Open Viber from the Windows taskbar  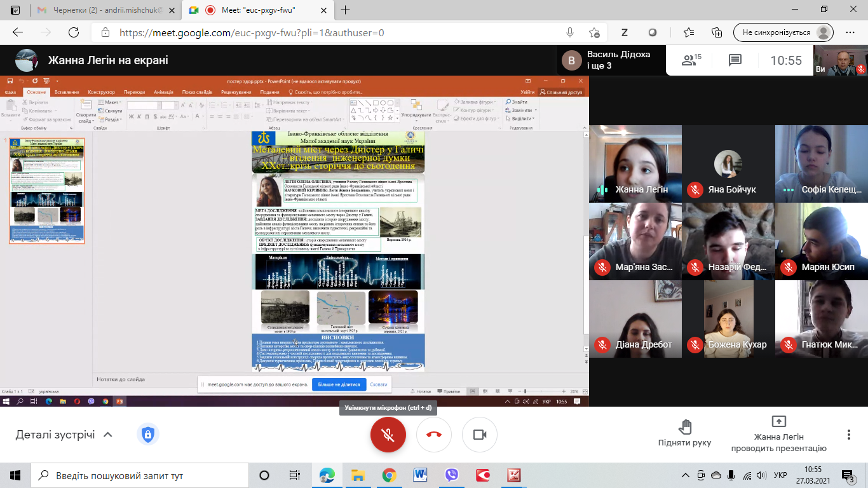click(452, 475)
